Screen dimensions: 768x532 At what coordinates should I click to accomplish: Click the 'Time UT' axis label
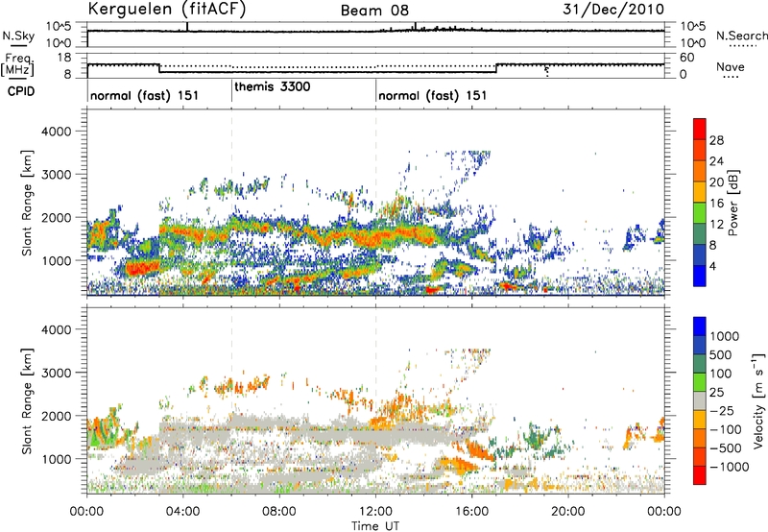[375, 526]
